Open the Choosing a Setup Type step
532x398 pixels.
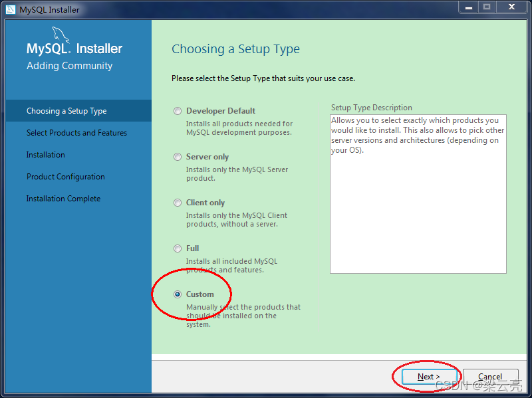pos(66,110)
